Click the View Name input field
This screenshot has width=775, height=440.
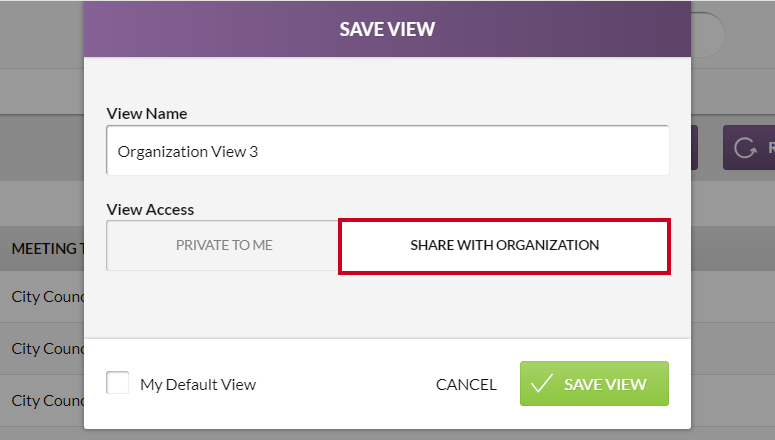[x=388, y=150]
